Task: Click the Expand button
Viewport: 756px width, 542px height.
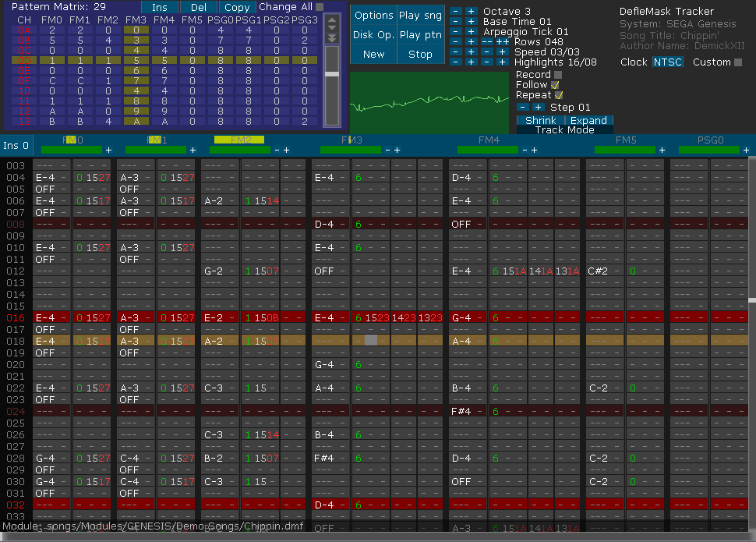Action: [x=588, y=121]
